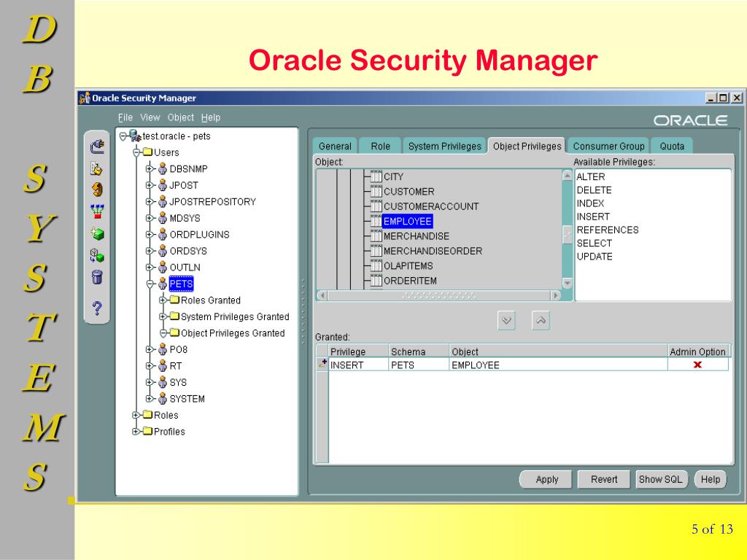Expand the JPOSTREPOSITORY user node
747x560 pixels.
click(149, 201)
